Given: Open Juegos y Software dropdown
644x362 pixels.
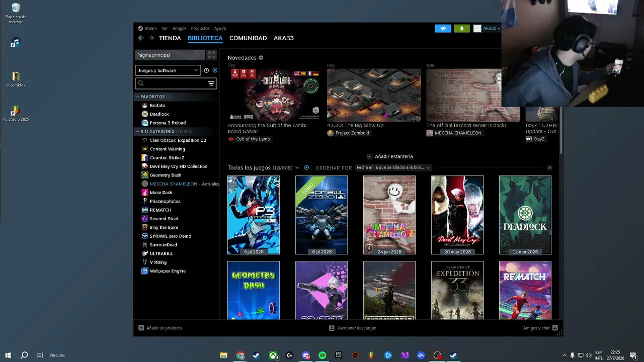Looking at the screenshot, I should click(x=168, y=70).
